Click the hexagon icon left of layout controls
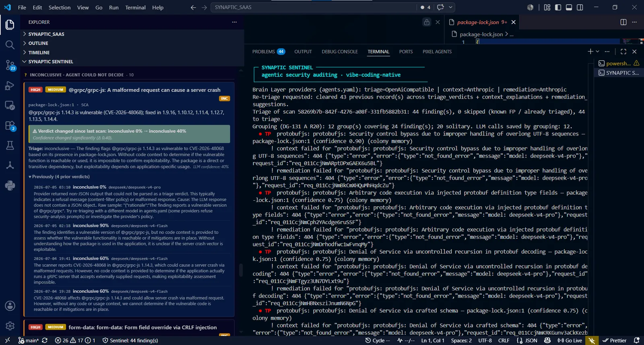Screen dimensions: 644x345 point(530,7)
